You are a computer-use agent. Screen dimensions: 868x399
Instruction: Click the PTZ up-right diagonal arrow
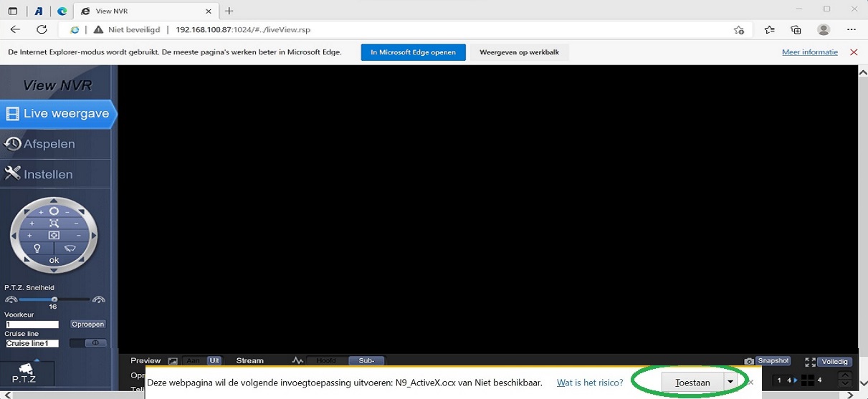tap(82, 211)
